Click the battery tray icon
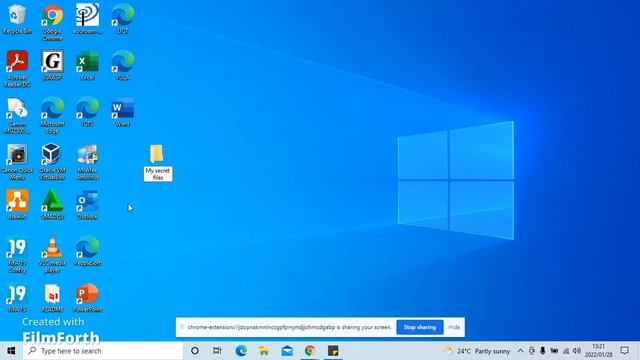The width and height of the screenshot is (640, 360). (554, 351)
